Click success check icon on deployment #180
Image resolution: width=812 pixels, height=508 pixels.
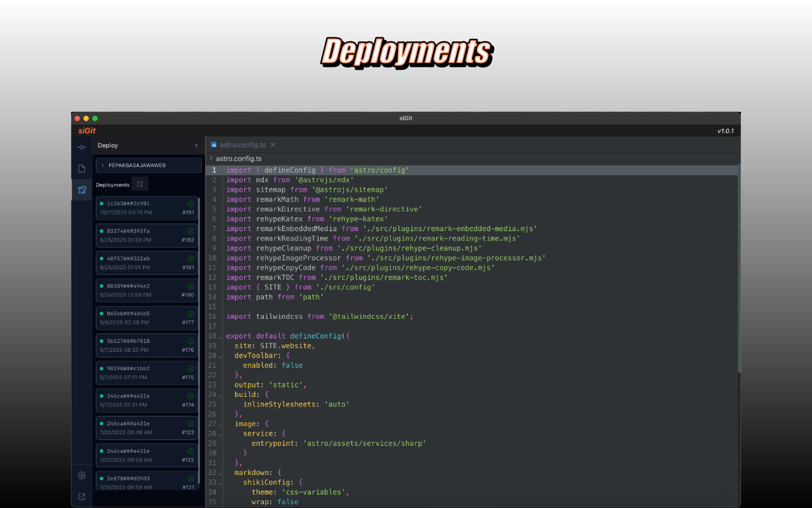point(191,286)
